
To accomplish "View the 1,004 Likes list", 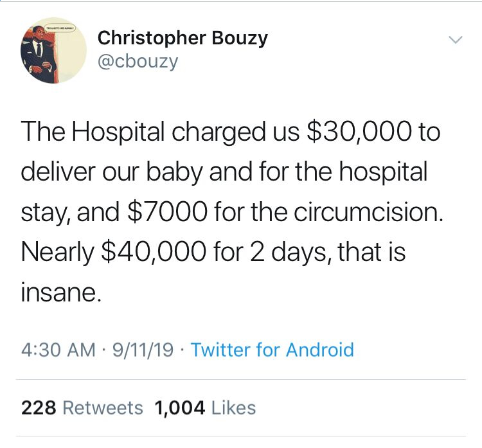I will (x=205, y=408).
